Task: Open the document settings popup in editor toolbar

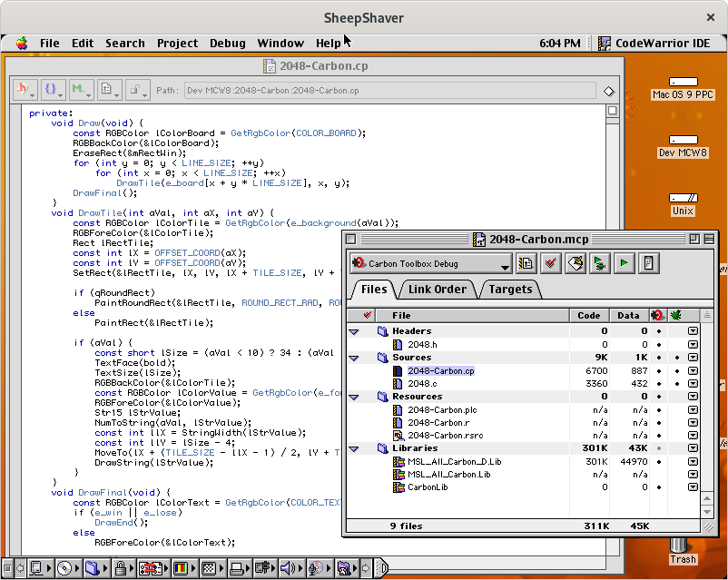Action: 110,89
